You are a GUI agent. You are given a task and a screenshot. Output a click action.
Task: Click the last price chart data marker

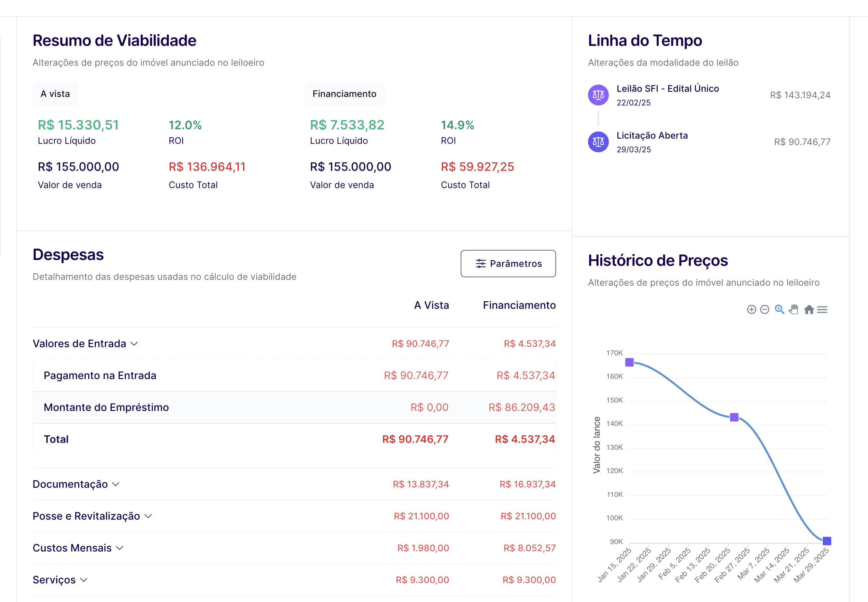[826, 541]
